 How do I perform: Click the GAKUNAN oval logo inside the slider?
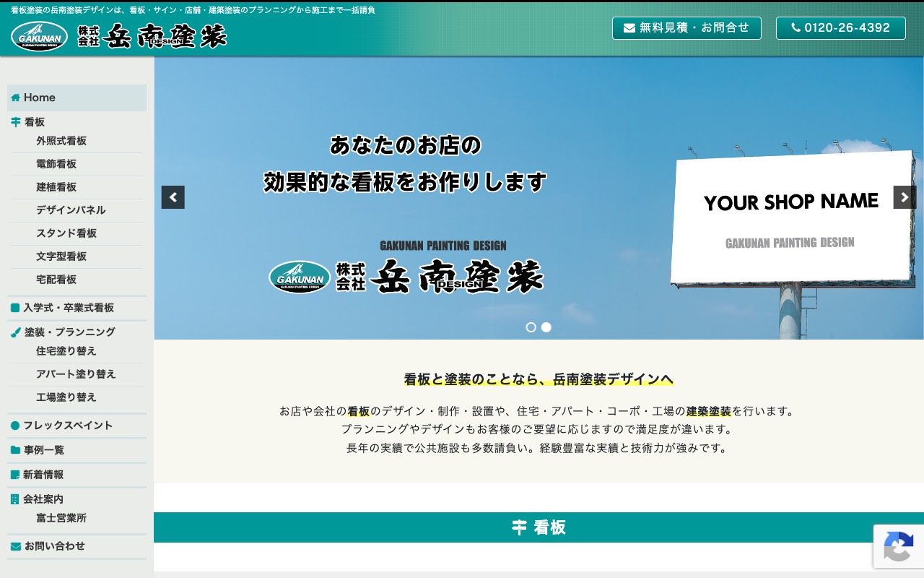pyautogui.click(x=300, y=277)
